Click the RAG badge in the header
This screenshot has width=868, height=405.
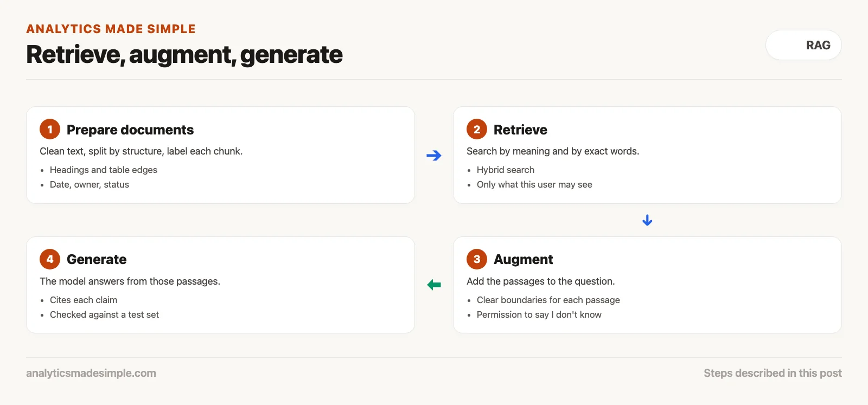pyautogui.click(x=803, y=45)
